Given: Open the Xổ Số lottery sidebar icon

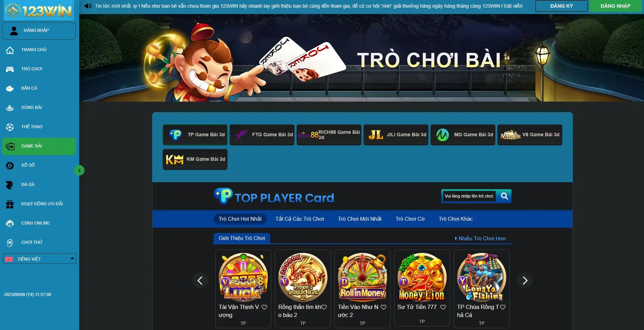Looking at the screenshot, I should tap(10, 165).
